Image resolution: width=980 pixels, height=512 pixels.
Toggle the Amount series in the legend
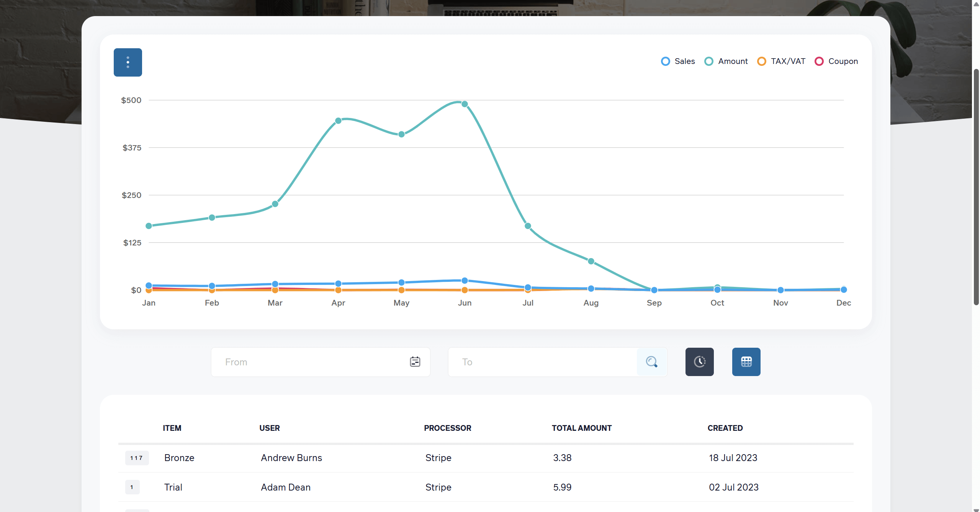726,61
